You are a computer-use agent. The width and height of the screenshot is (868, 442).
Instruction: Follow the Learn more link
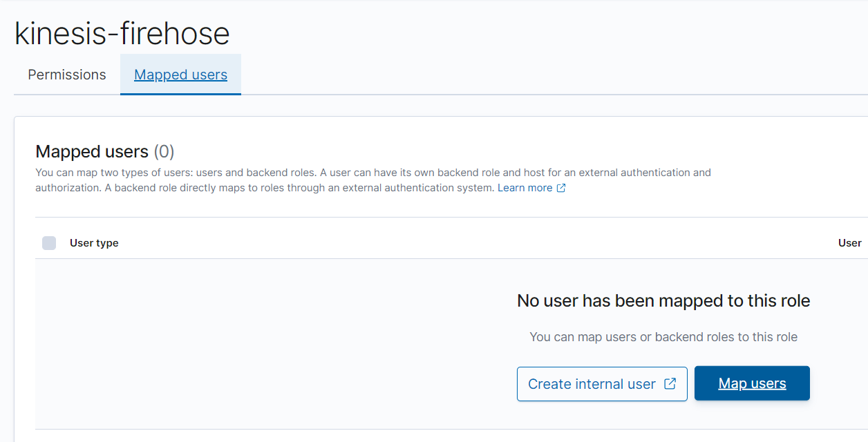[525, 188]
